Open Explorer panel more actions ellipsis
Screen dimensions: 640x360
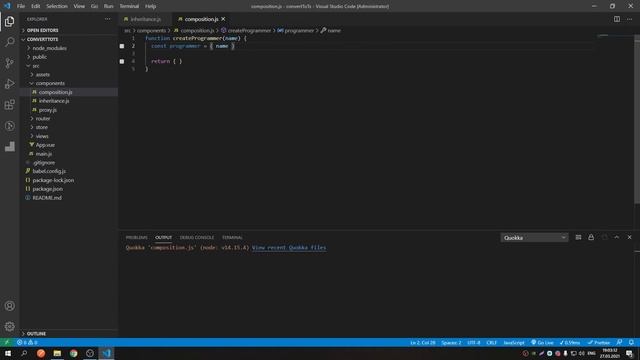pyautogui.click(x=107, y=19)
